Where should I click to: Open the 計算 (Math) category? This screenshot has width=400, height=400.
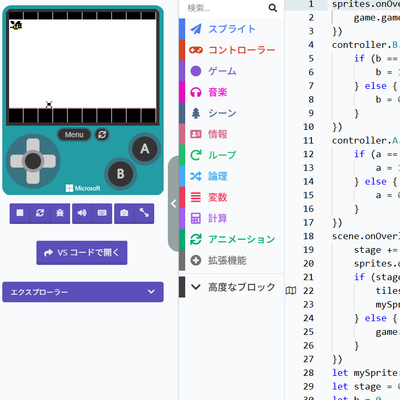click(x=232, y=218)
